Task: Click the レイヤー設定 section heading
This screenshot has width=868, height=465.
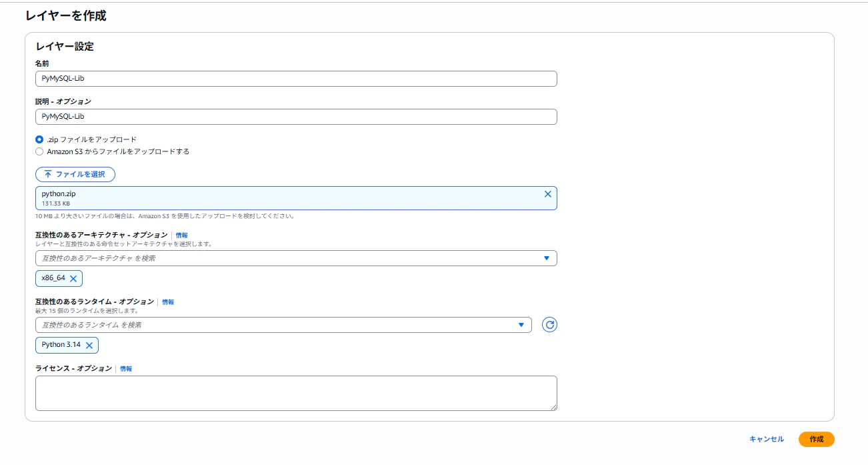Action: [x=65, y=47]
